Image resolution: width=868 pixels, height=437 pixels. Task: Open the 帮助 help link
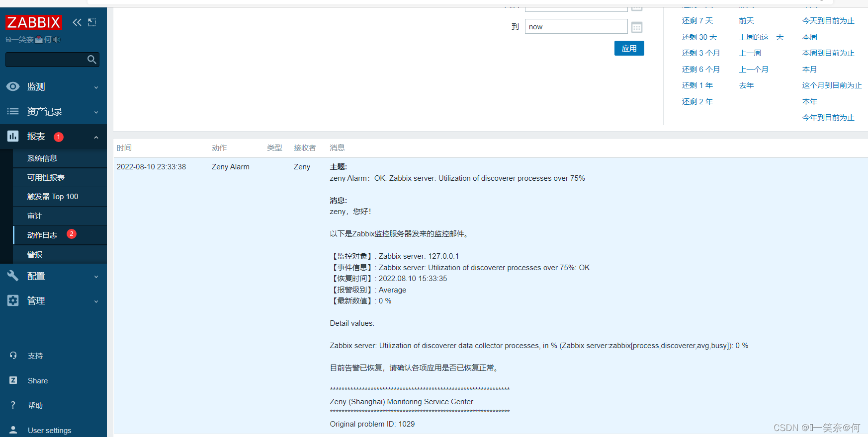(35, 406)
